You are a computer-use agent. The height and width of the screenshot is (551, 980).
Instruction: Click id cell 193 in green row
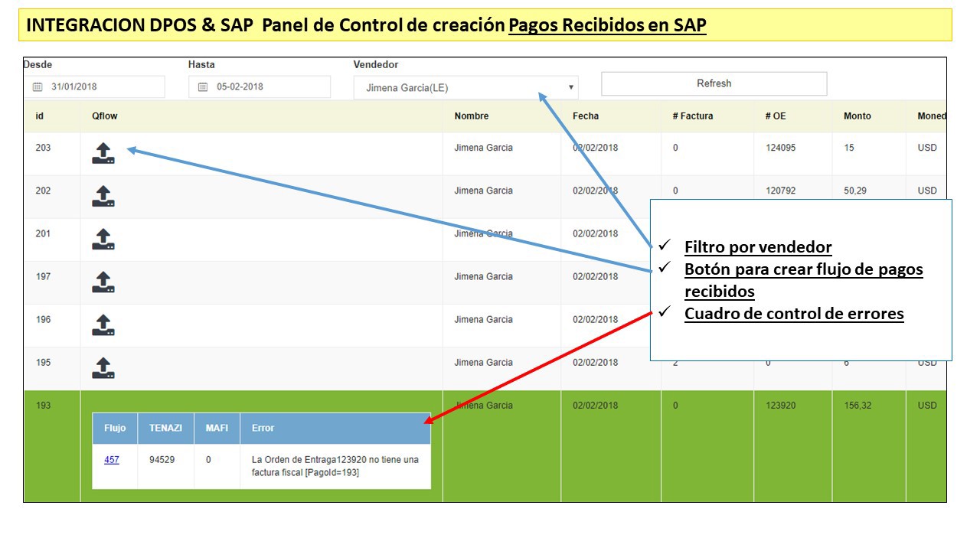pyautogui.click(x=43, y=405)
